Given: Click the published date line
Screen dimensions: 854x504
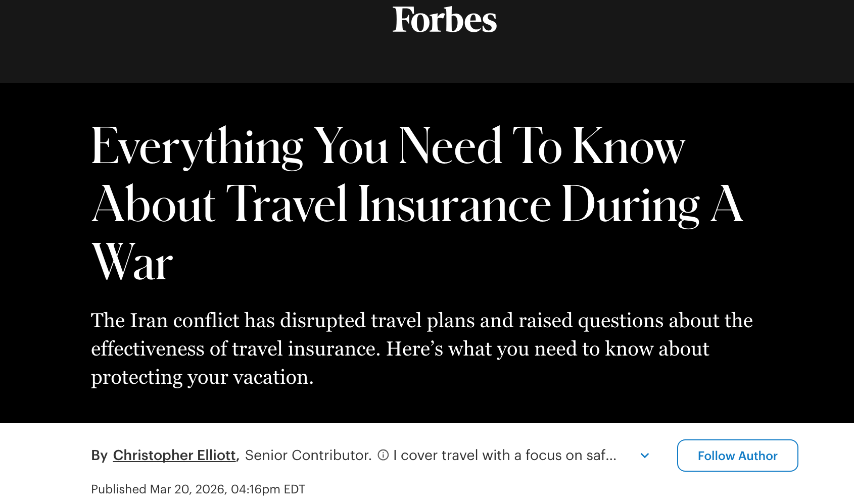Looking at the screenshot, I should coord(198,488).
